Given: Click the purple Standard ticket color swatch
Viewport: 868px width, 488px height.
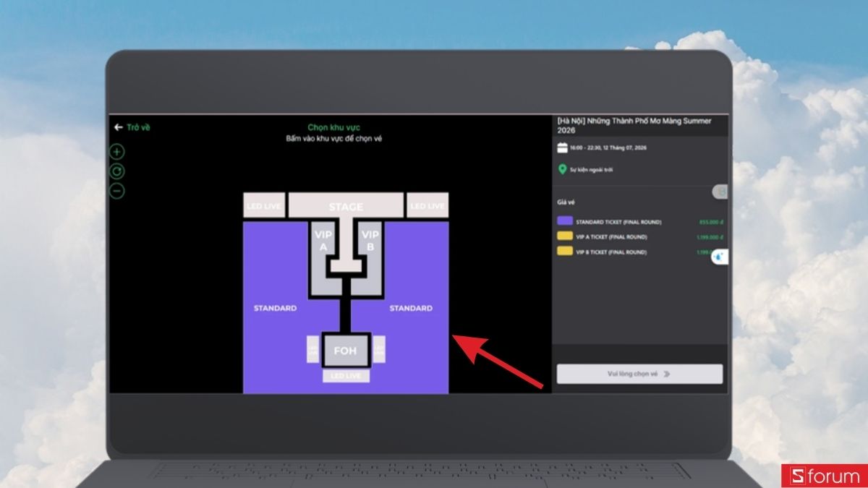Looking at the screenshot, I should click(x=565, y=221).
